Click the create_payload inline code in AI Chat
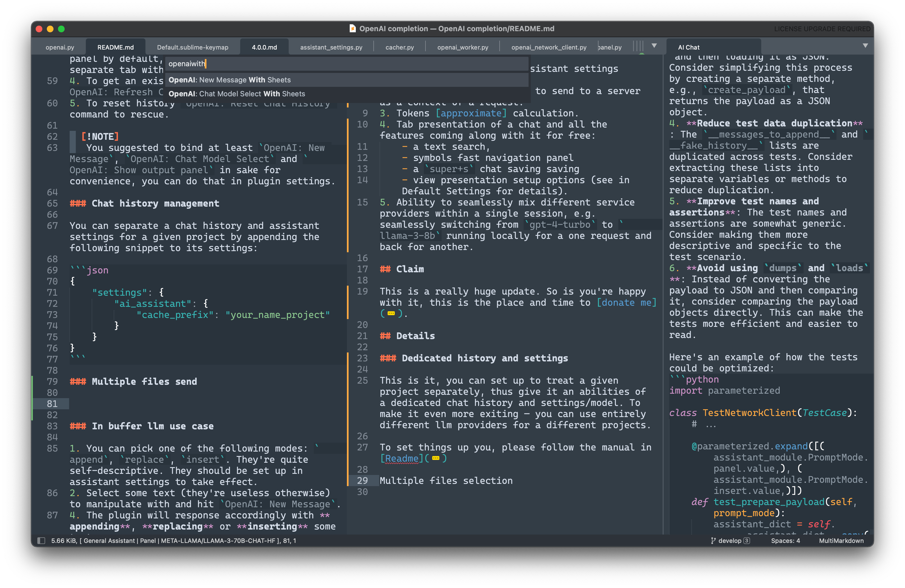This screenshot has width=905, height=588. 747,90
